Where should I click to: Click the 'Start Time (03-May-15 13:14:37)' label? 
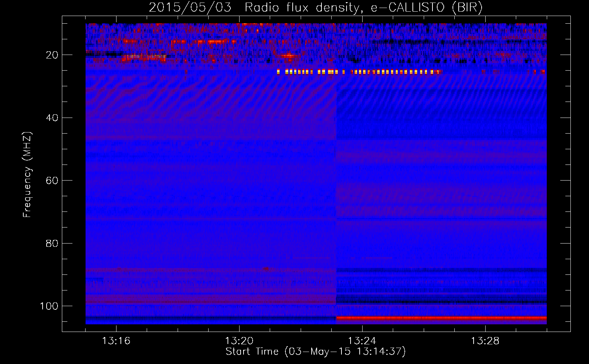click(x=316, y=352)
